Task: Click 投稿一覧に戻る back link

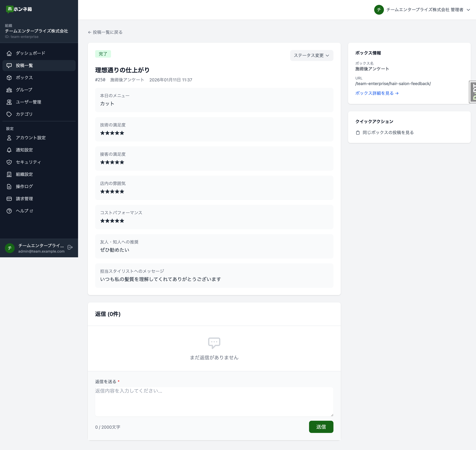Action: 105,32
